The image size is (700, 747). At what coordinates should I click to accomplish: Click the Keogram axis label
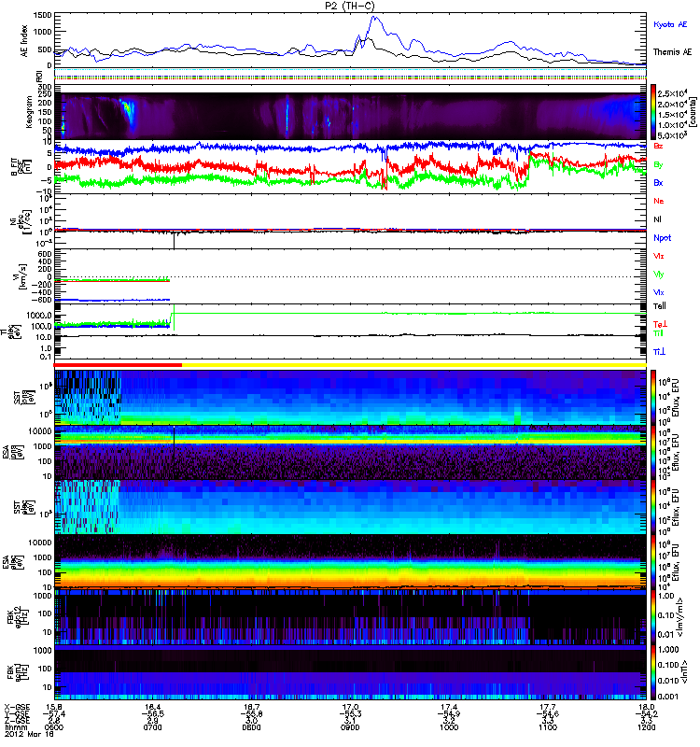pyautogui.click(x=28, y=112)
